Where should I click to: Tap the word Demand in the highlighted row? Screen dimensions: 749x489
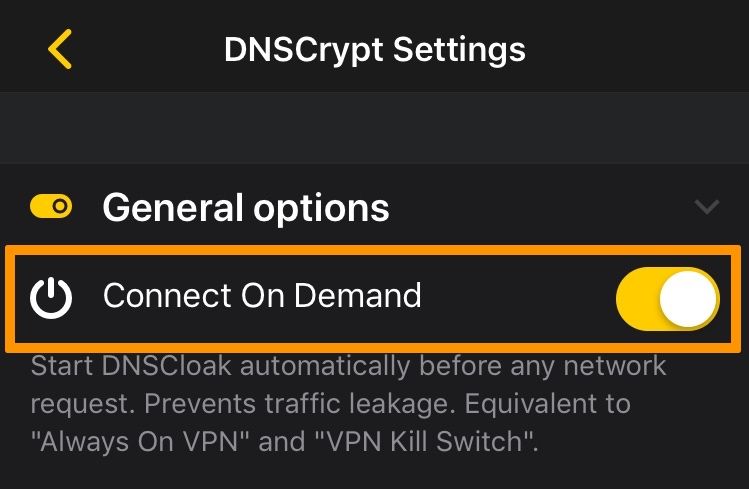tap(357, 295)
